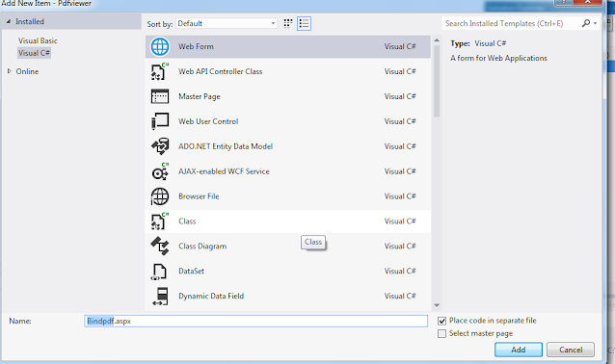This screenshot has width=615, height=364.
Task: Expand the Online category
Action: click(x=10, y=71)
